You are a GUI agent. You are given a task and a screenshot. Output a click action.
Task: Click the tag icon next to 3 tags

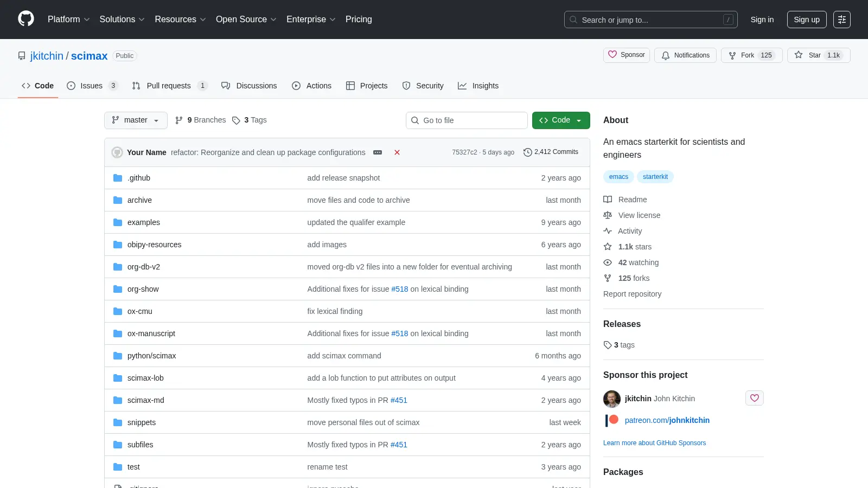[x=608, y=345]
